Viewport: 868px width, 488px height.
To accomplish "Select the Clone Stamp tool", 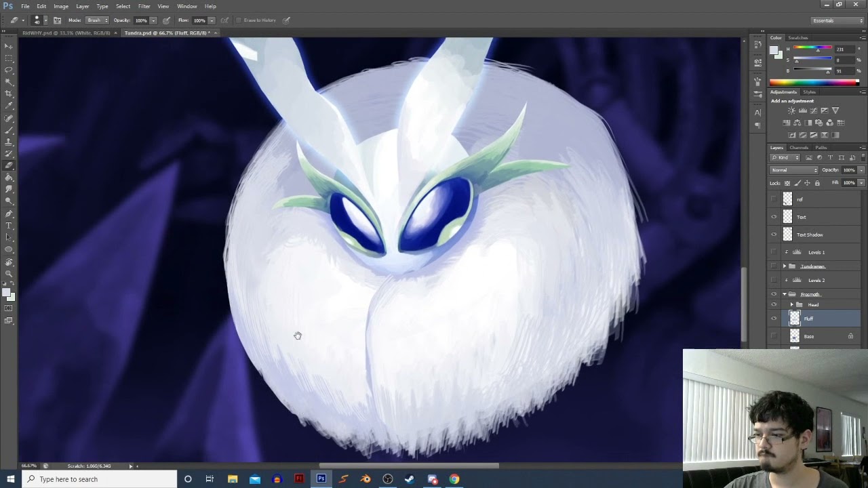I will coord(9,142).
